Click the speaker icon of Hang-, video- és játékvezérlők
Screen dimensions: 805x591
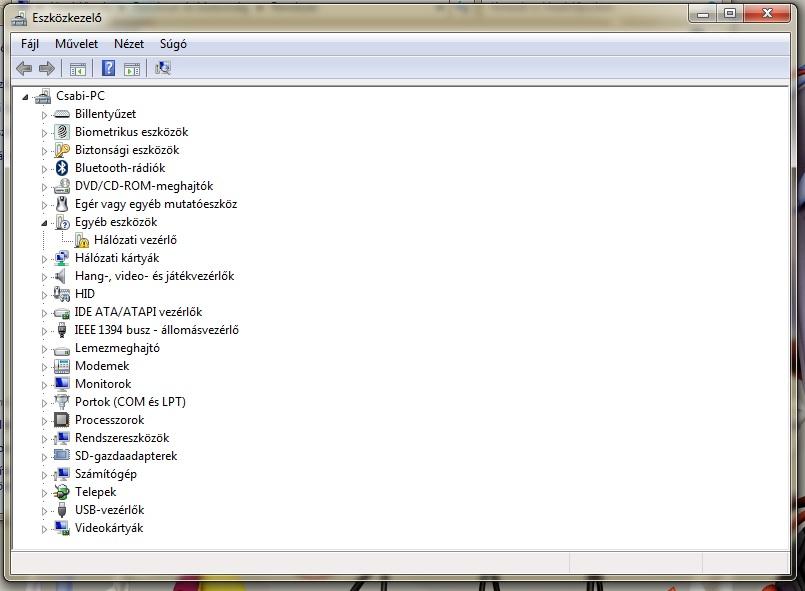[61, 276]
